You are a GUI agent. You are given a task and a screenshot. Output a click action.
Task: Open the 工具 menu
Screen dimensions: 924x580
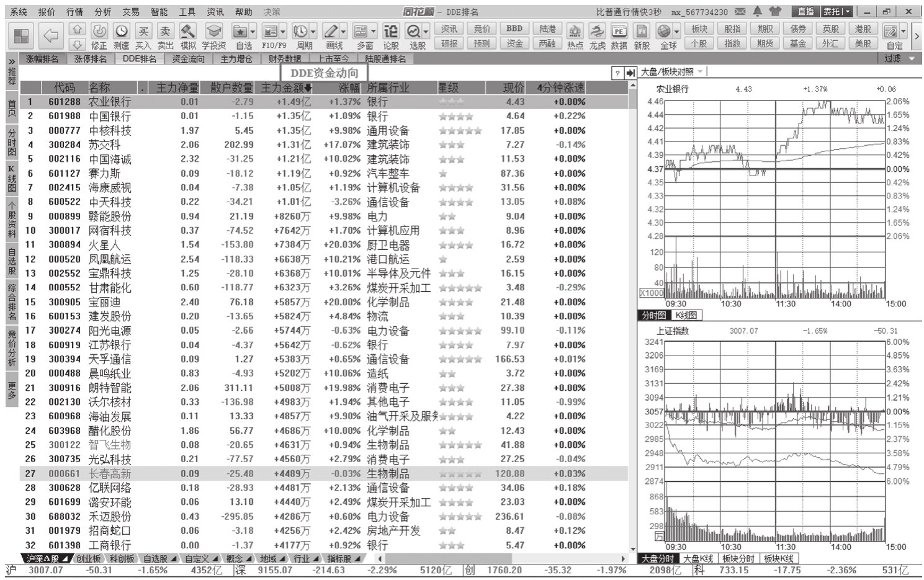click(187, 12)
